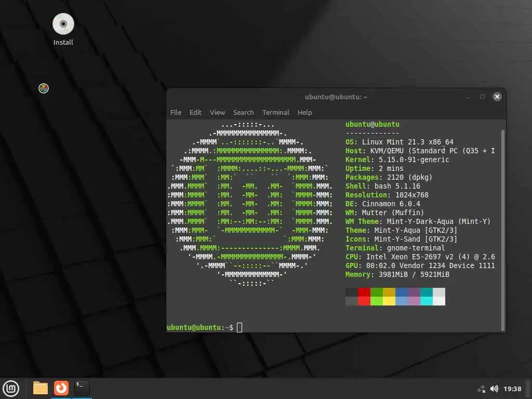The width and height of the screenshot is (532, 399).
Task: Launch the Files folder from the panel
Action: click(x=41, y=388)
